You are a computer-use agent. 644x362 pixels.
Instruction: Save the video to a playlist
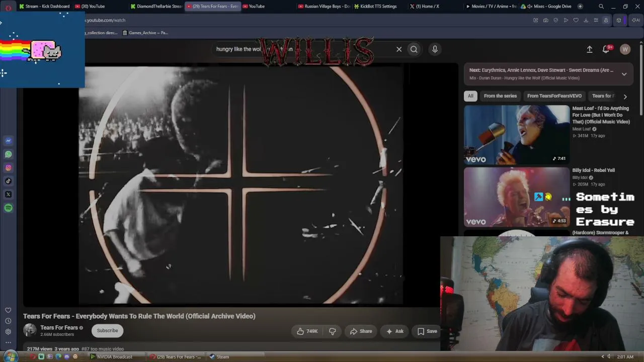427,331
